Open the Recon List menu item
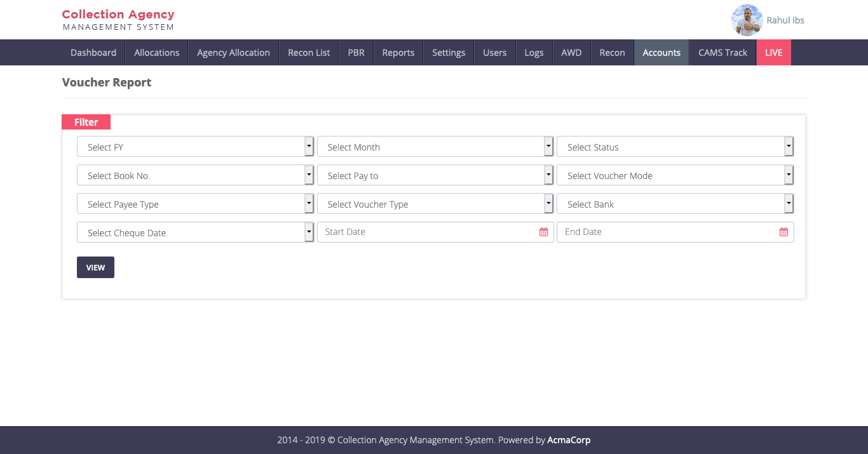Image resolution: width=868 pixels, height=454 pixels. coord(309,53)
